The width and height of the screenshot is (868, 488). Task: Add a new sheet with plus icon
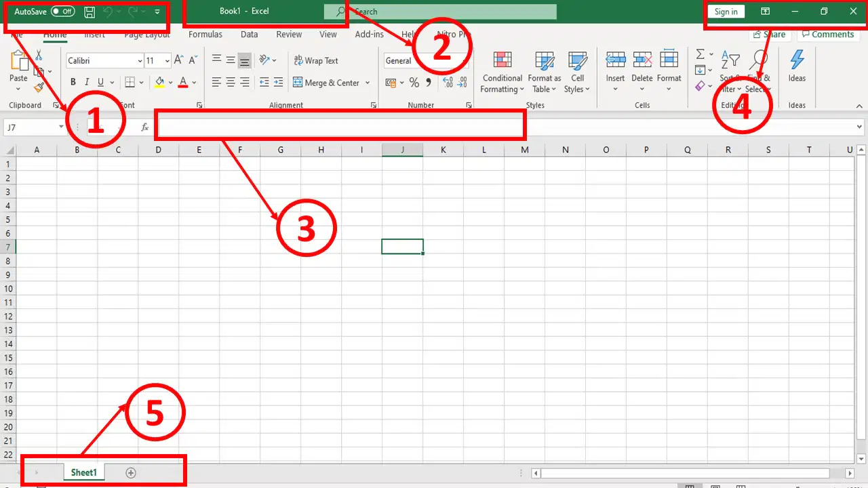pyautogui.click(x=131, y=472)
